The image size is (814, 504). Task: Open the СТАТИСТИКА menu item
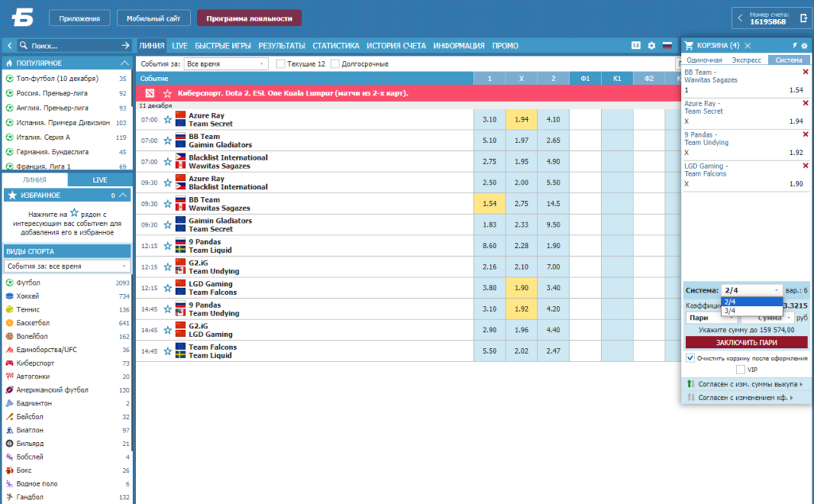point(336,45)
